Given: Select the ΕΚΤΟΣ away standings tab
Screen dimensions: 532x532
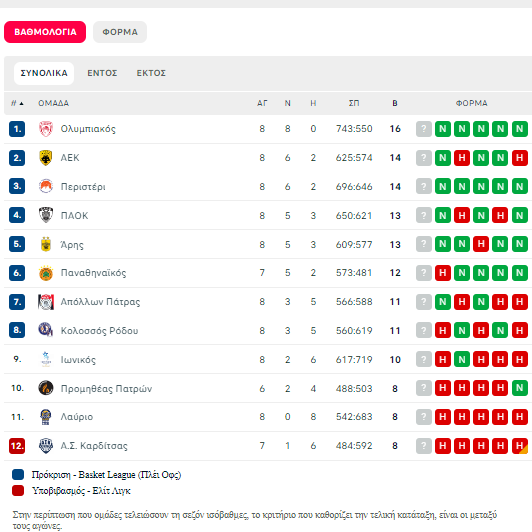Looking at the screenshot, I should coord(151,73).
